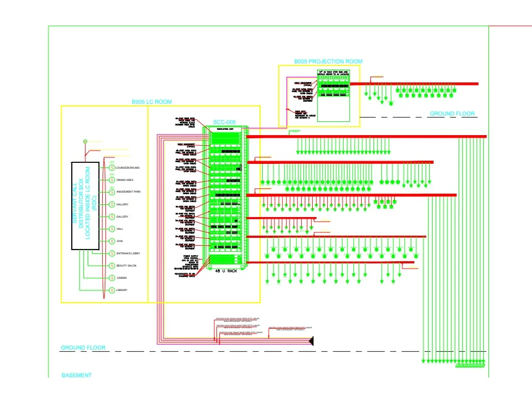This screenshot has height=399, width=532.
Task: Select the S symbol next to DINING AREA
Action: [x=112, y=180]
